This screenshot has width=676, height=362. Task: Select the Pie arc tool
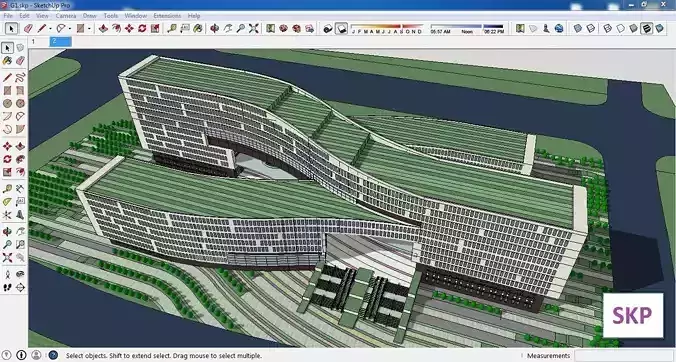(20, 129)
